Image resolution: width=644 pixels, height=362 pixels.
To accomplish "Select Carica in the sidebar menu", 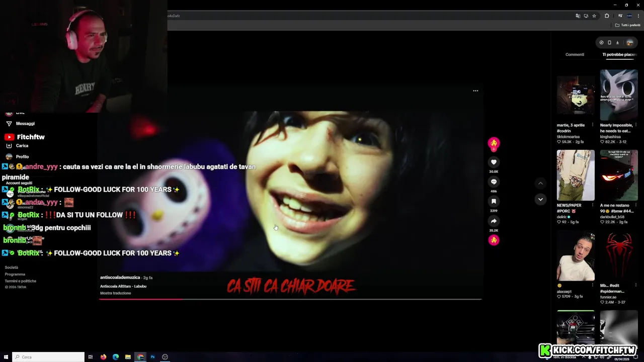I will coord(22,146).
